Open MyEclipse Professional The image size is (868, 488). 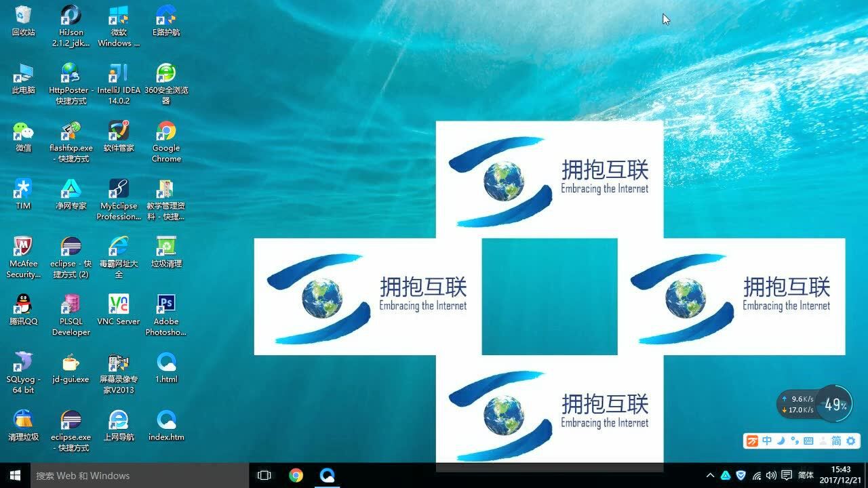(118, 190)
